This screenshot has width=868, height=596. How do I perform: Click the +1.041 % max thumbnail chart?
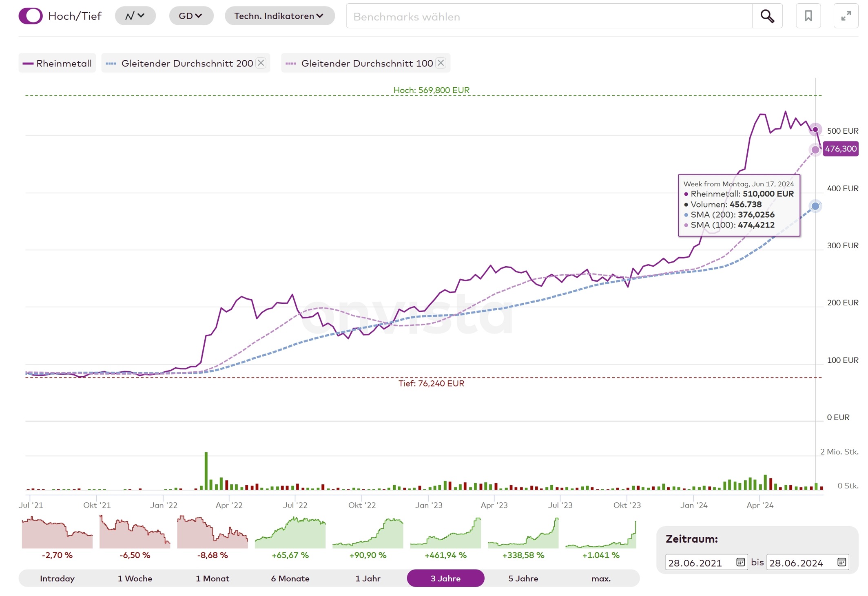pyautogui.click(x=601, y=534)
